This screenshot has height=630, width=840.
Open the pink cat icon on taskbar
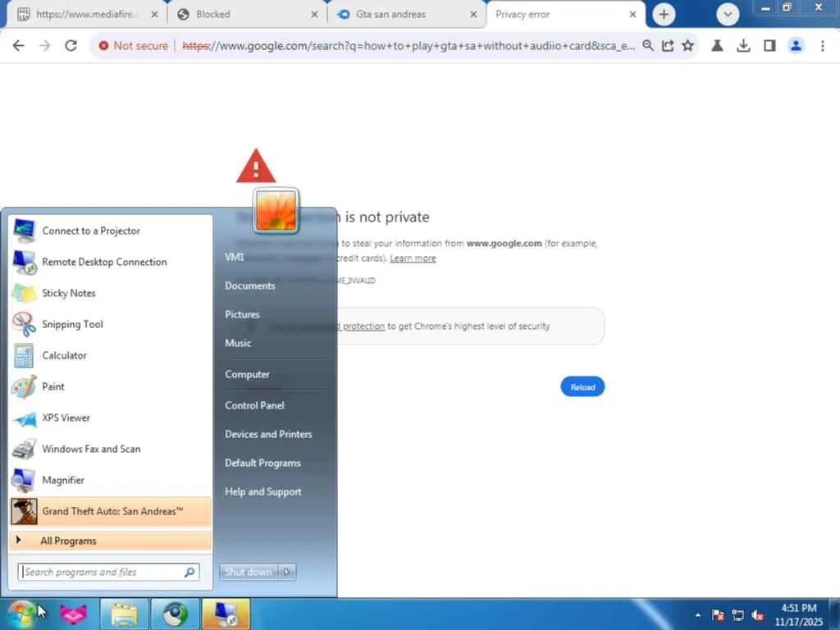tap(73, 614)
